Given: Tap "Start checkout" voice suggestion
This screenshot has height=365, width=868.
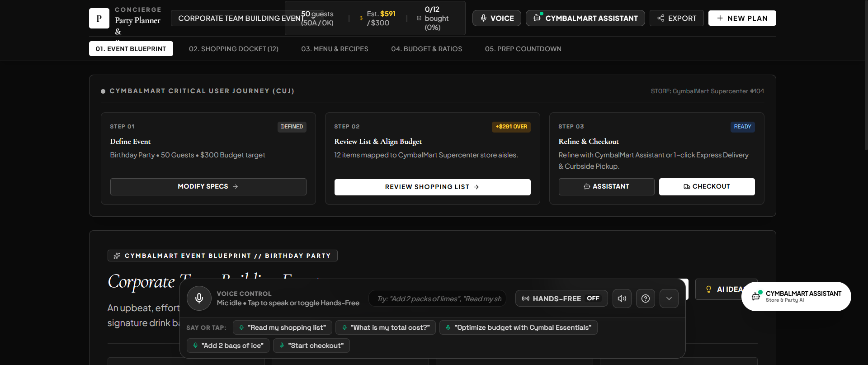Looking at the screenshot, I should 311,346.
